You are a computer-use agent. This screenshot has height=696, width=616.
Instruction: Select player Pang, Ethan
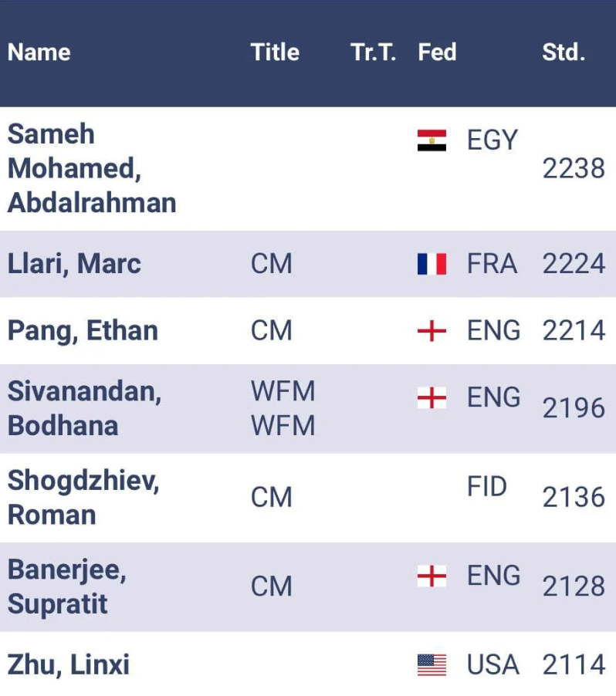coord(83,331)
